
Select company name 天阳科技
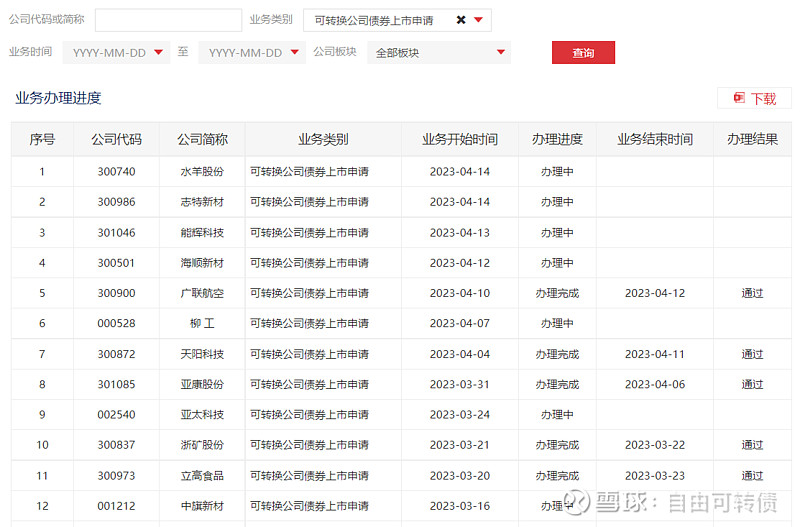[x=202, y=354]
